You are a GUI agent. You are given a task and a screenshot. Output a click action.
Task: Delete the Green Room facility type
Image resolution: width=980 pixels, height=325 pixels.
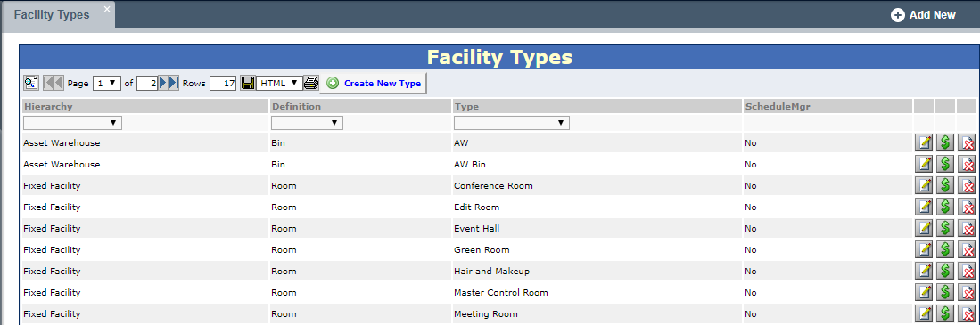(x=967, y=249)
